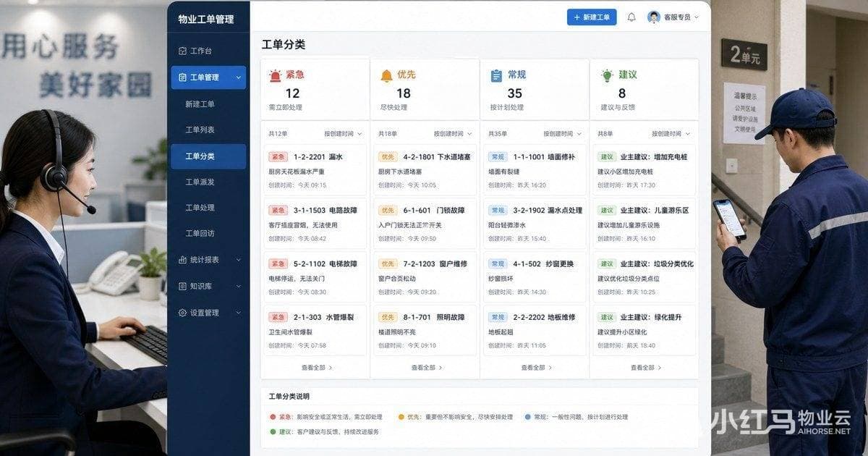Click the 工作台 monitor icon
868x456 pixels.
click(182, 51)
